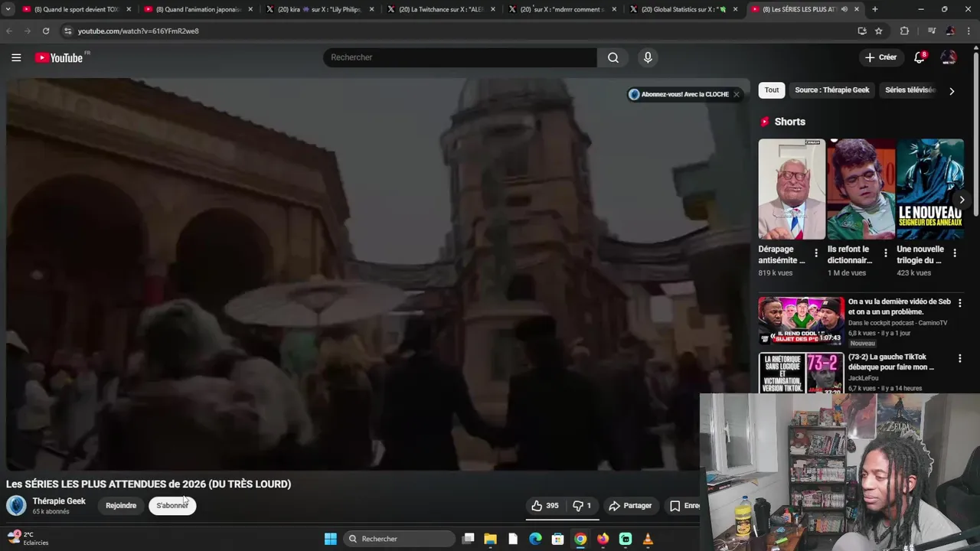Switch to 'Quand le sport devient TOX' tab
Image resolution: width=980 pixels, height=551 pixels.
tap(75, 9)
